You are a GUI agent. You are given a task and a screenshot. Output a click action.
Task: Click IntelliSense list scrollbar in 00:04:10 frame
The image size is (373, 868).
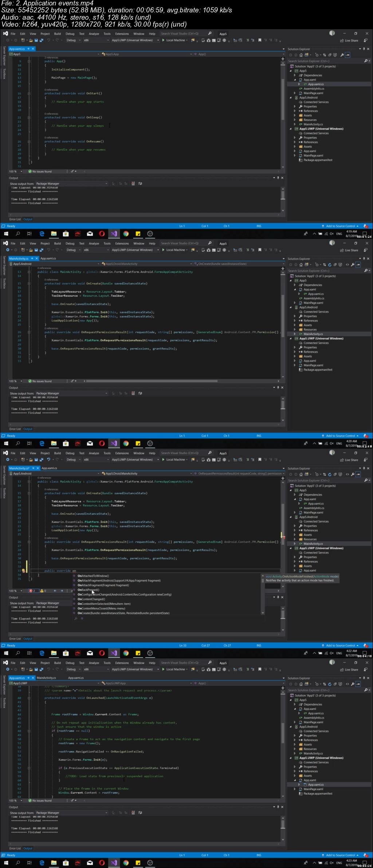click(263, 594)
